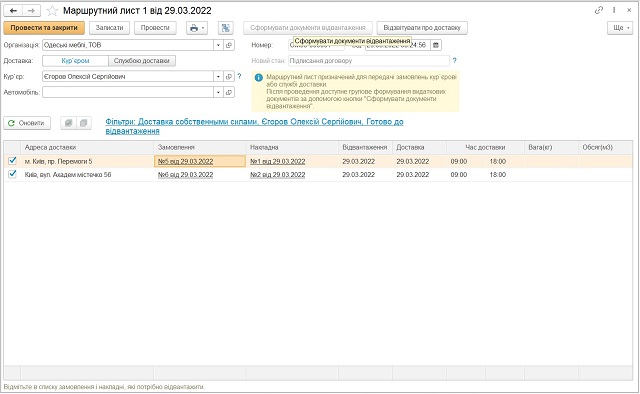Click the Час доставки column header
Screen dimensions: 640x394
(x=485, y=147)
